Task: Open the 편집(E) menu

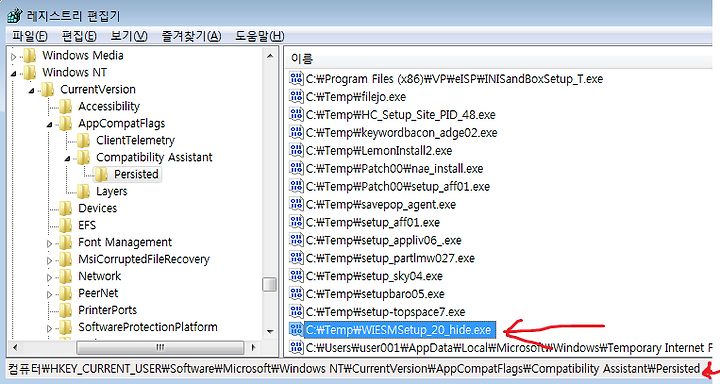Action: (x=79, y=36)
